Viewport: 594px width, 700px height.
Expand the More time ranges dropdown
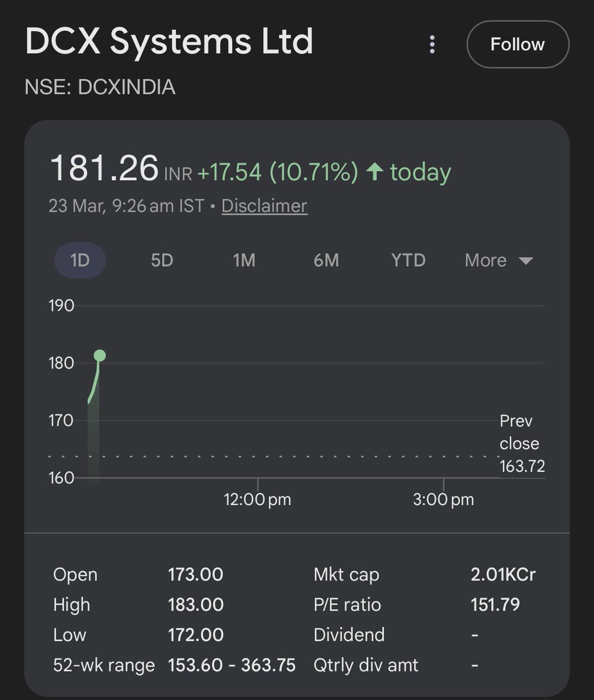pos(499,260)
